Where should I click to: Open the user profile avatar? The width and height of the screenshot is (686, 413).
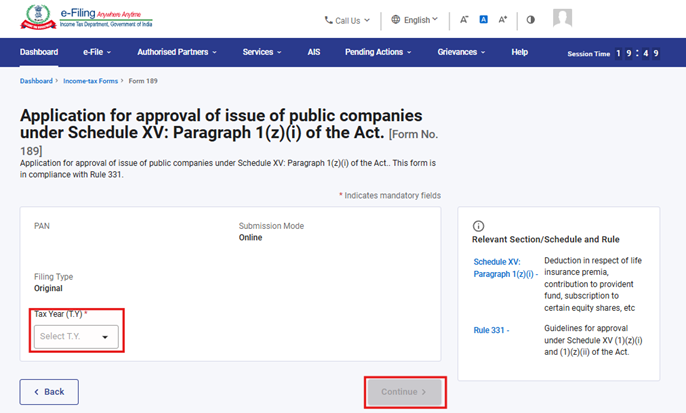point(563,19)
